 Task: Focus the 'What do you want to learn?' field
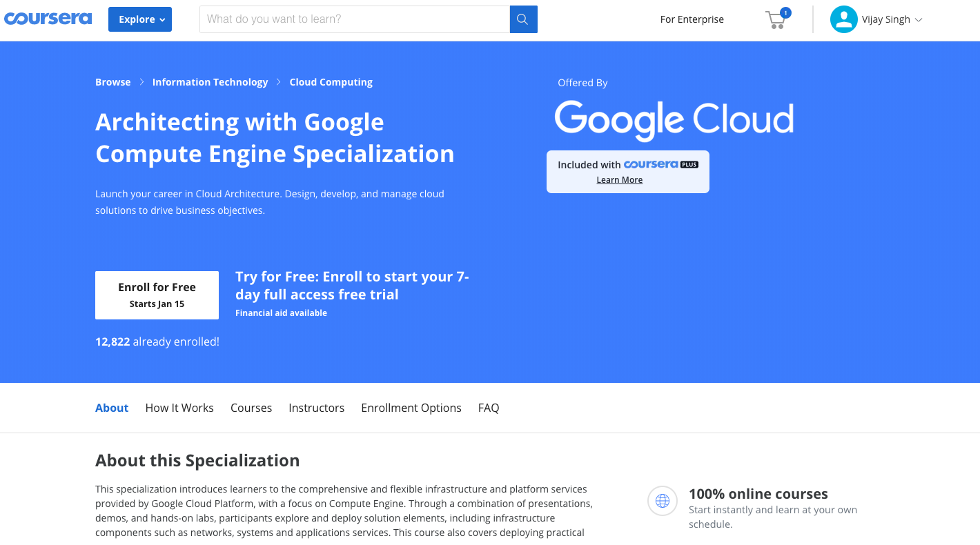(354, 19)
